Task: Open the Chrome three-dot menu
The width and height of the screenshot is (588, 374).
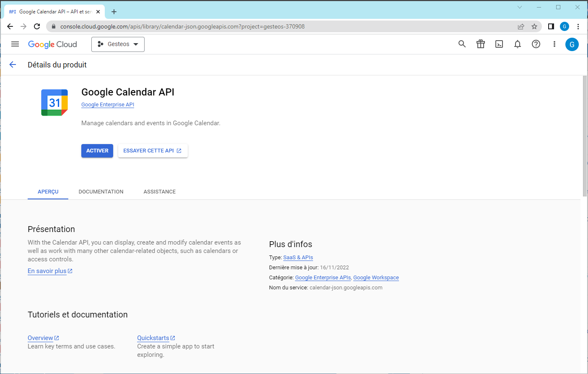Action: point(578,26)
